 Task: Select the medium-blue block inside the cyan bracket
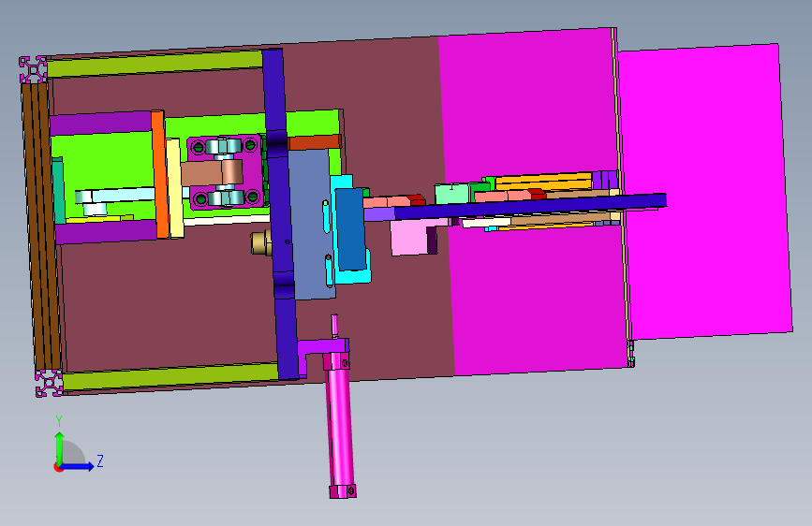351,228
